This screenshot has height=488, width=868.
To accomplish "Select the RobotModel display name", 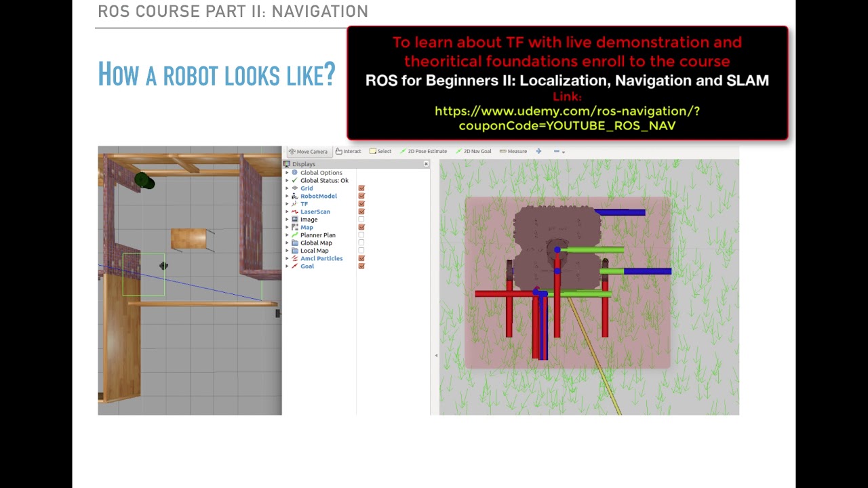I will [x=319, y=196].
